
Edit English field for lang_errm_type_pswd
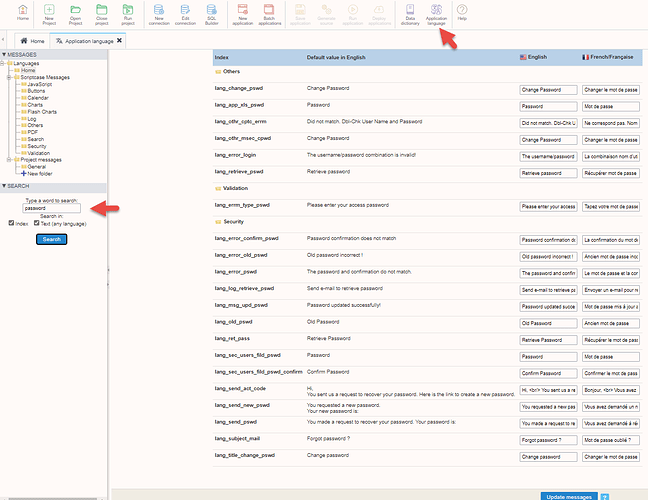click(x=548, y=207)
